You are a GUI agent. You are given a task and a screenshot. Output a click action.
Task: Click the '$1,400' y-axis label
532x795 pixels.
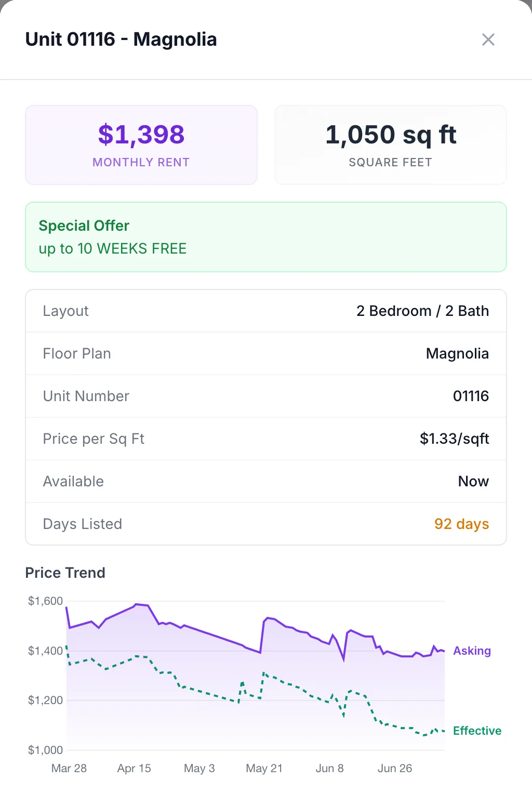click(45, 651)
